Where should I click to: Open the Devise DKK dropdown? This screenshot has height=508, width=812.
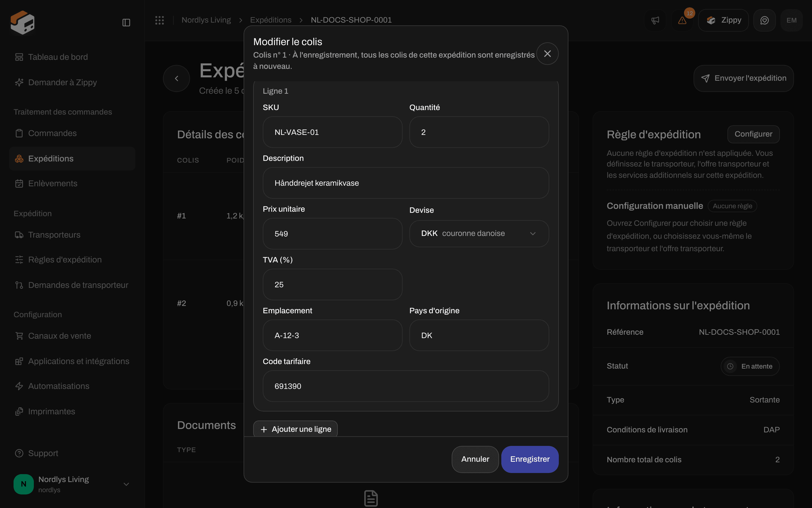(479, 233)
